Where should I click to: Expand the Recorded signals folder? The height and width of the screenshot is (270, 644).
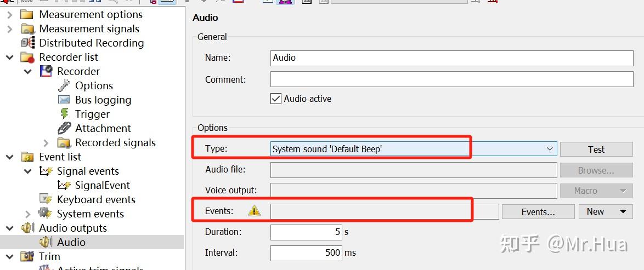[x=46, y=142]
